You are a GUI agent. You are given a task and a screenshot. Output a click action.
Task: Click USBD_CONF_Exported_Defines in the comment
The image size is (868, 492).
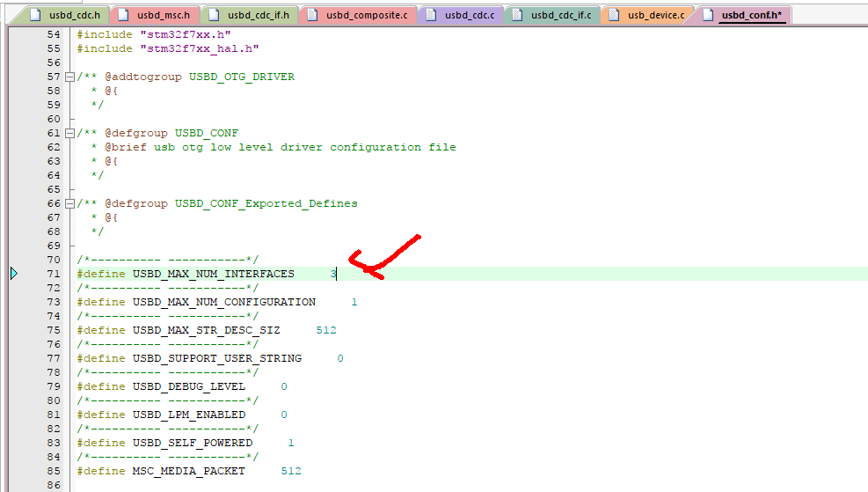tap(266, 204)
